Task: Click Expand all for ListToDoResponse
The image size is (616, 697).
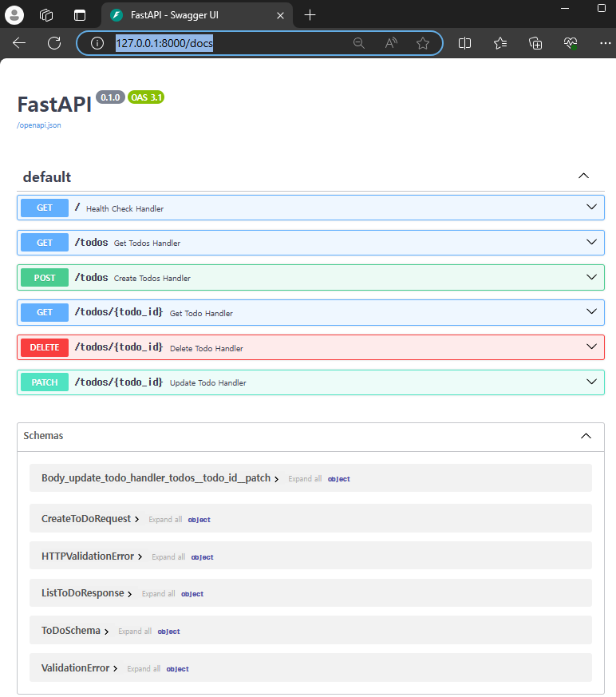Action: pyautogui.click(x=159, y=594)
